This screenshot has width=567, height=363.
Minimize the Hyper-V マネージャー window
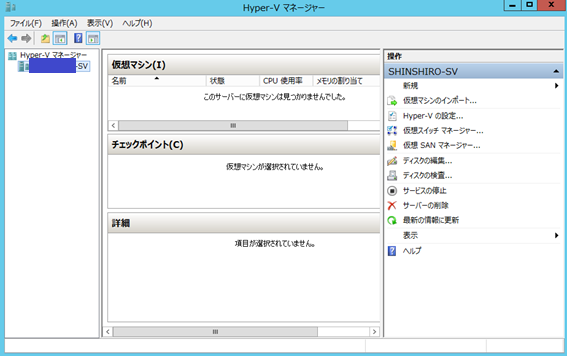pos(512,5)
